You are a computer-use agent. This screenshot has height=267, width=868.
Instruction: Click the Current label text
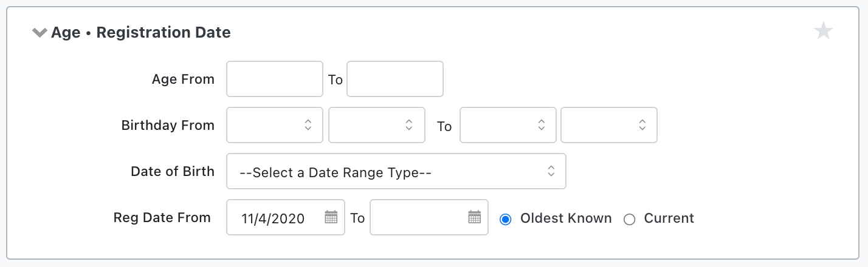(669, 218)
